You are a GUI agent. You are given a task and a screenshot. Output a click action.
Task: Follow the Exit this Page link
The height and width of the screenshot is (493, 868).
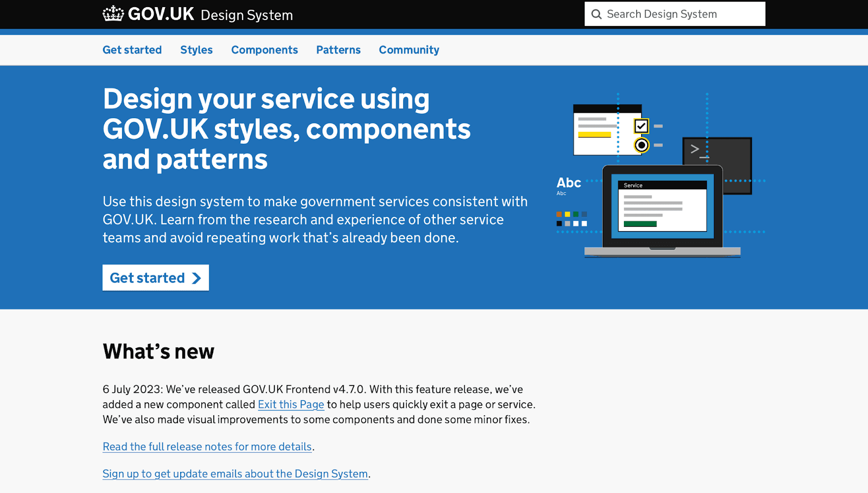pos(291,405)
